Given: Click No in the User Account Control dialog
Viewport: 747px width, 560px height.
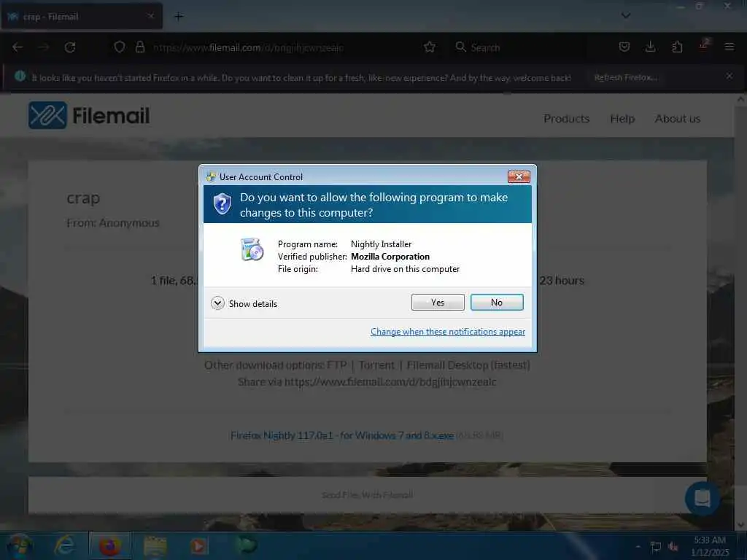Looking at the screenshot, I should [496, 303].
